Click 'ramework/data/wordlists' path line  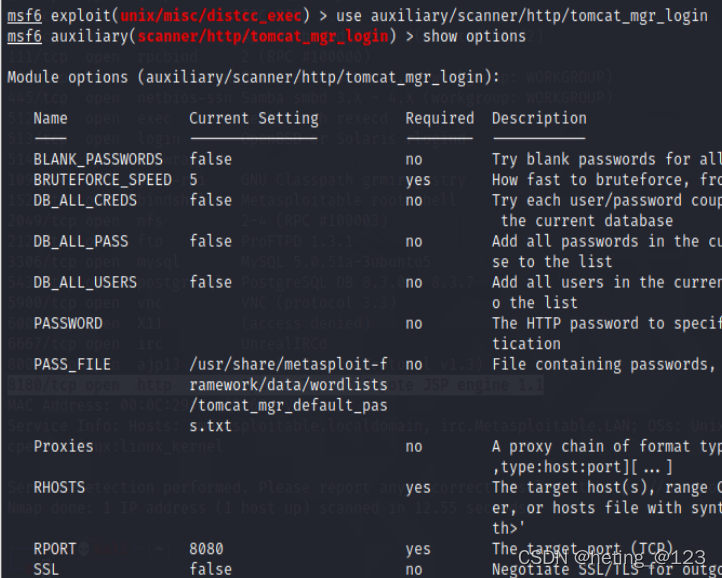[288, 385]
